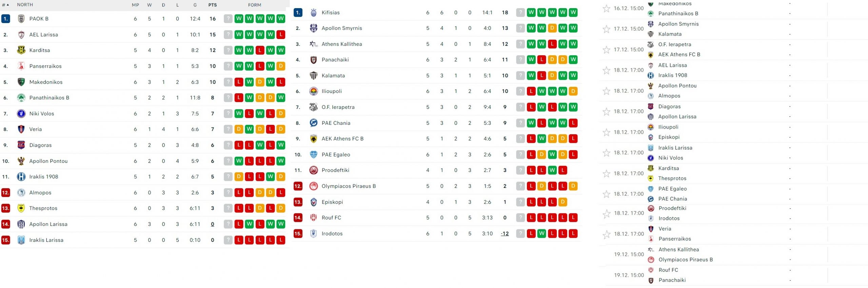Image resolution: width=868 pixels, height=288 pixels.
Task: Click the Iraklis 1908 club logo in standings
Action: (x=21, y=177)
